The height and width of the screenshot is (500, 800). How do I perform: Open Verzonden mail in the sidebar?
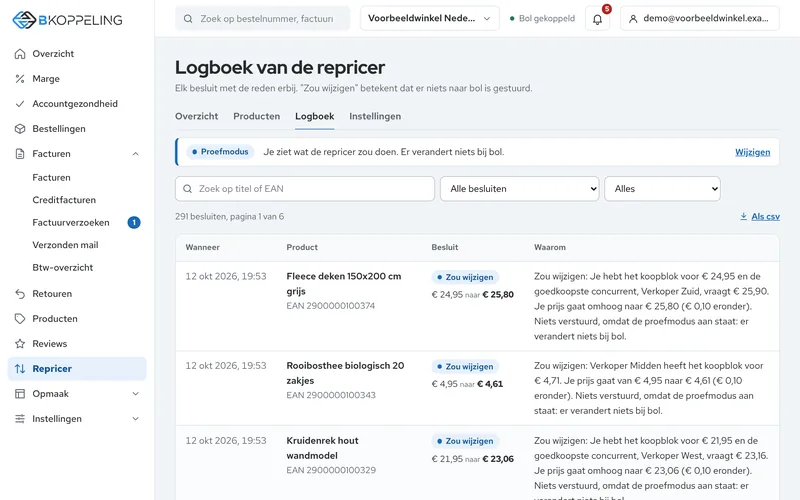(x=65, y=245)
